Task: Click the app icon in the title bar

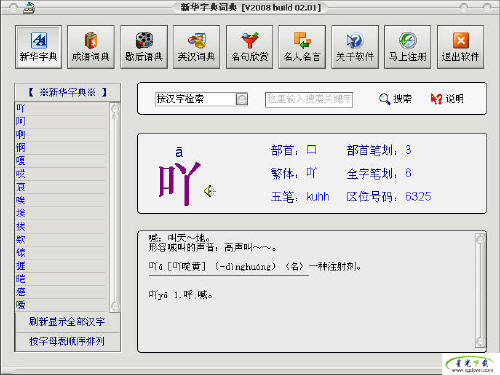Action: pos(29,8)
